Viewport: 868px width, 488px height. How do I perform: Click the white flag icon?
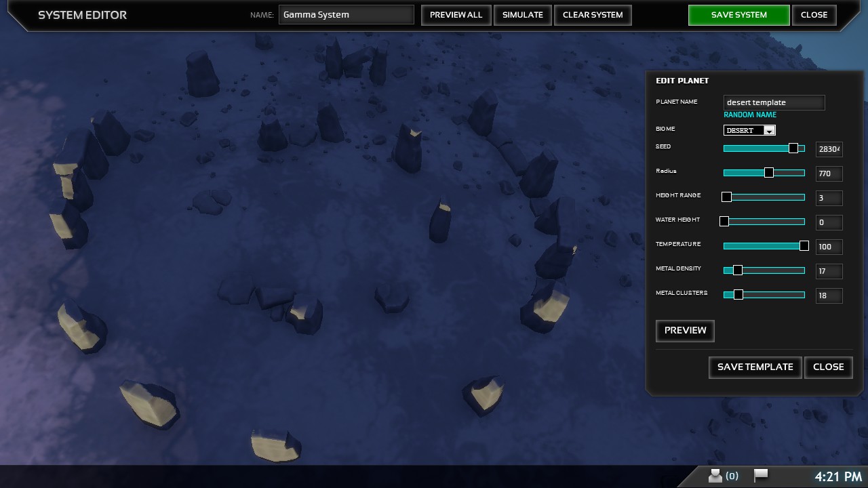click(761, 476)
